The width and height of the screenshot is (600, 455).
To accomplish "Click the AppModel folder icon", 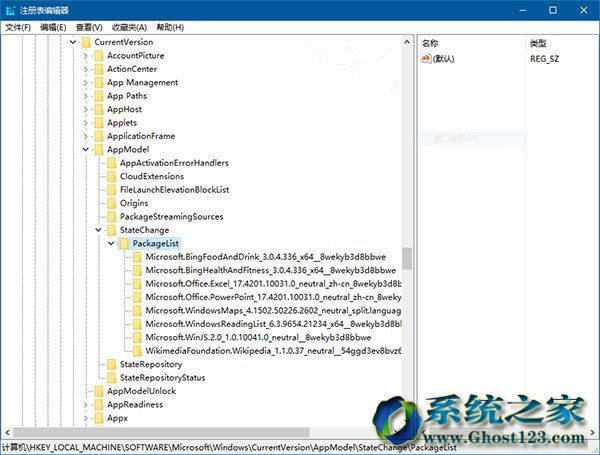I will 99,150.
